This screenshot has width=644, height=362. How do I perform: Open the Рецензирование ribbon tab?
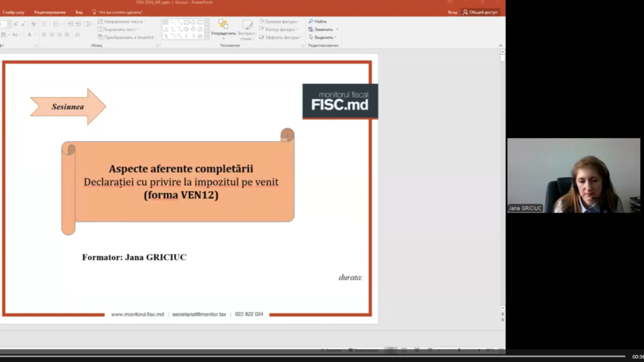(x=50, y=12)
